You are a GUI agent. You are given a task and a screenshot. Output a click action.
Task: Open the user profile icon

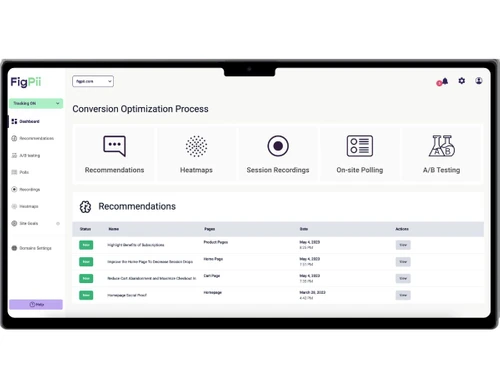tap(479, 81)
